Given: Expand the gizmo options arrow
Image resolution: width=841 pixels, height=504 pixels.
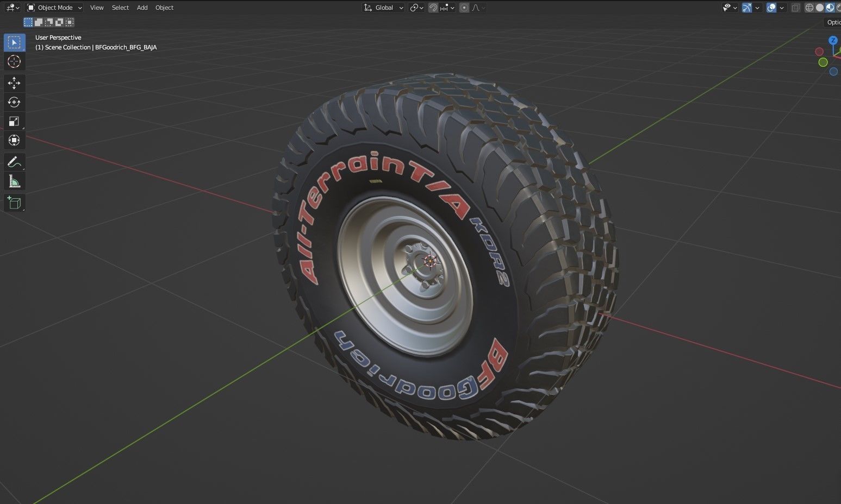Looking at the screenshot, I should click(757, 8).
